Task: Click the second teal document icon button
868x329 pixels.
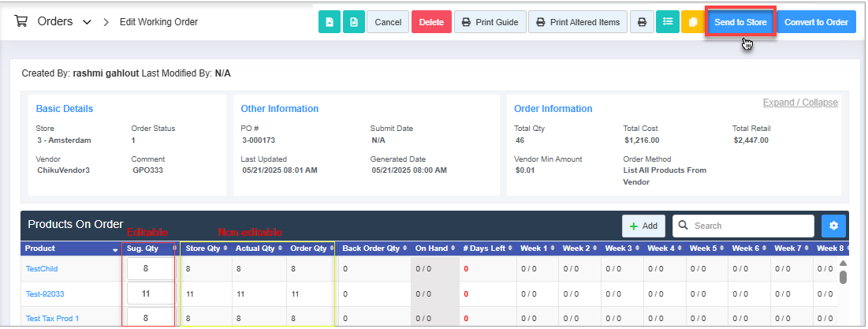Action: (x=354, y=22)
